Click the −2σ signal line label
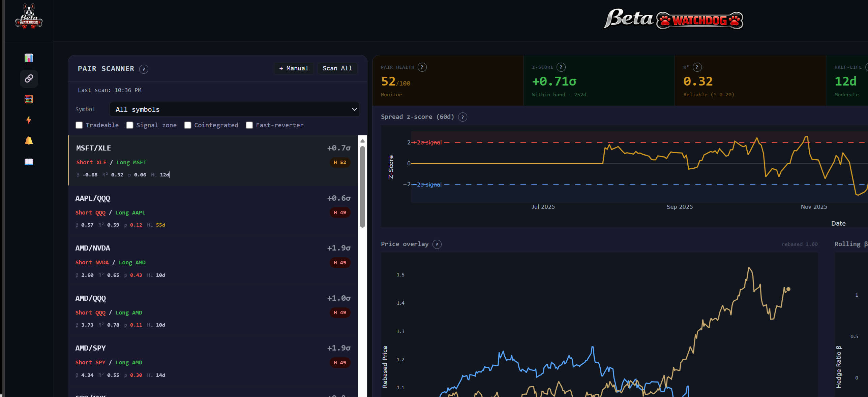The image size is (868, 397). pos(427,185)
